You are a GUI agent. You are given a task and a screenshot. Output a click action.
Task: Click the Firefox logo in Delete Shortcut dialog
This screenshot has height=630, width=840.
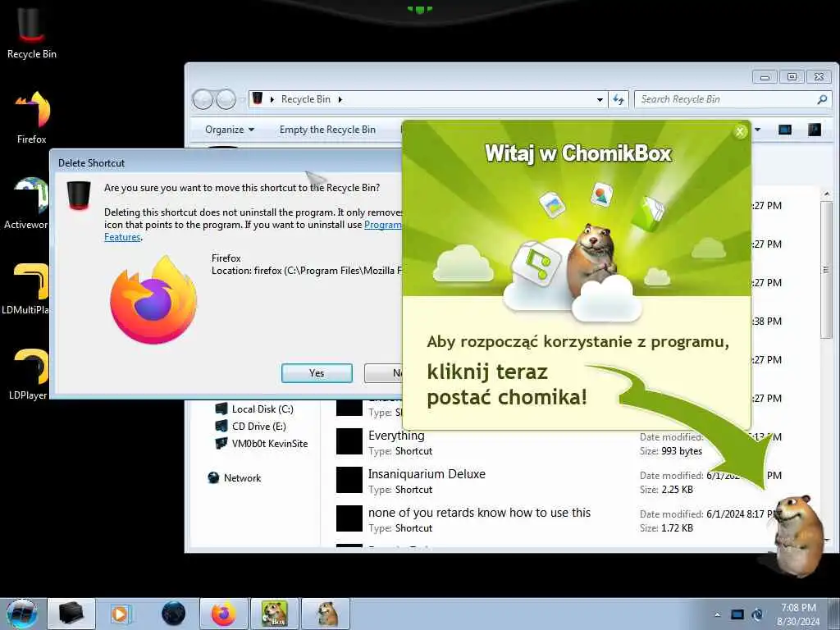point(153,300)
